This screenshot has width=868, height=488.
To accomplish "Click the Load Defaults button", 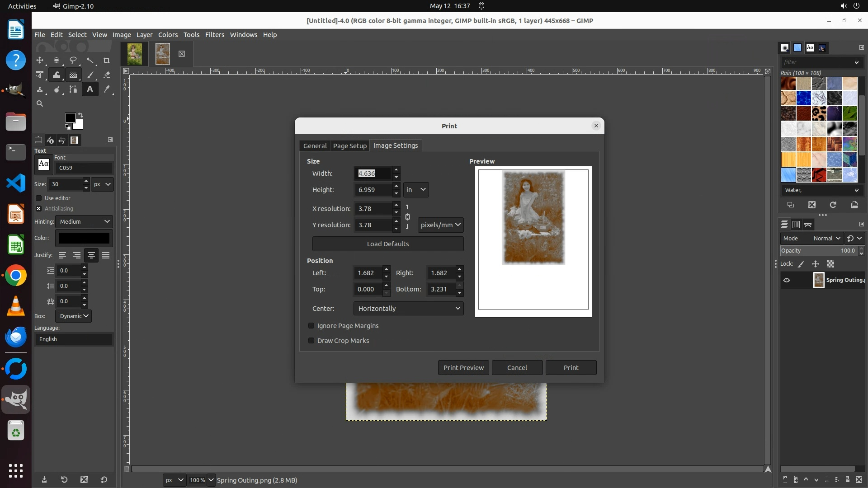I will [x=387, y=244].
